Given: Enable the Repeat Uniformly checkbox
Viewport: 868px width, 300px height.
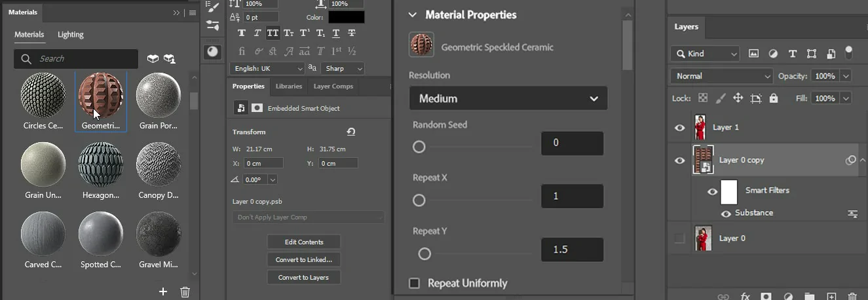Looking at the screenshot, I should point(414,283).
